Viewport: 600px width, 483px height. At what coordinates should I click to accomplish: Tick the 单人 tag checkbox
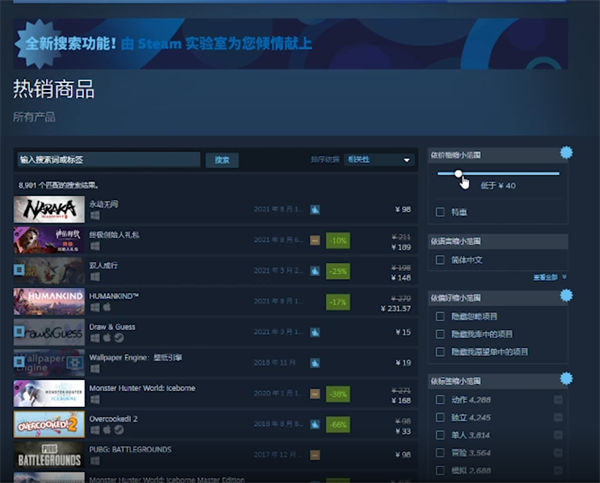pos(440,435)
